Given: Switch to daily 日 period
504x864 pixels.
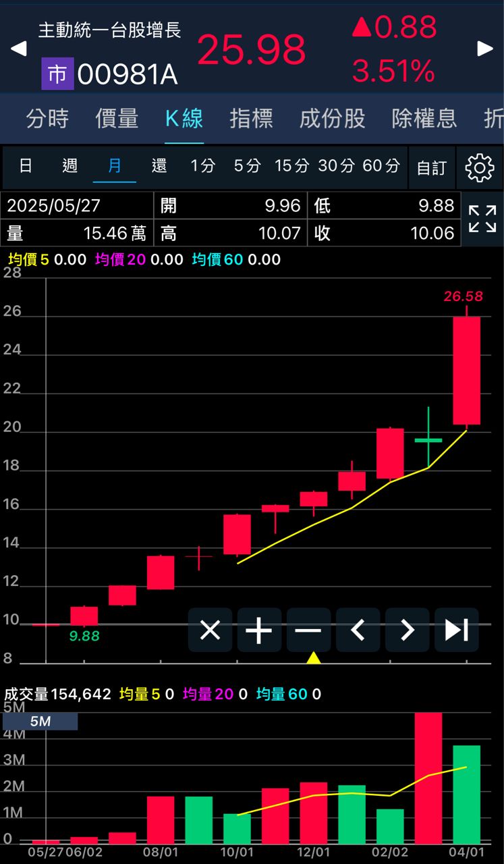Looking at the screenshot, I should 26,166.
